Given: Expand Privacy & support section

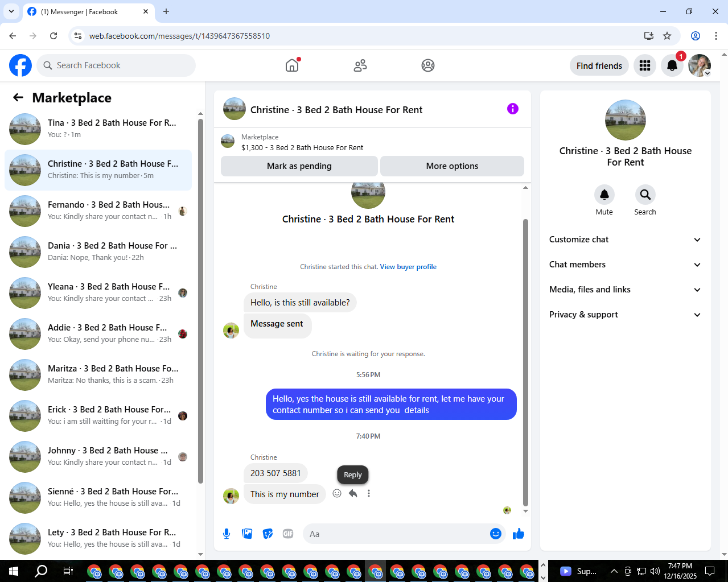Looking at the screenshot, I should tap(626, 315).
